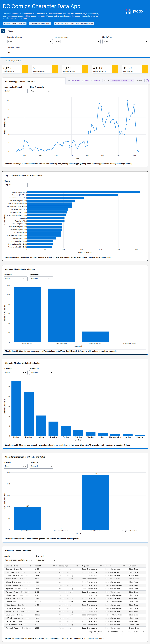Select the Total Characters 6,896 card
This screenshot has width=150, height=644.
coord(15,69)
